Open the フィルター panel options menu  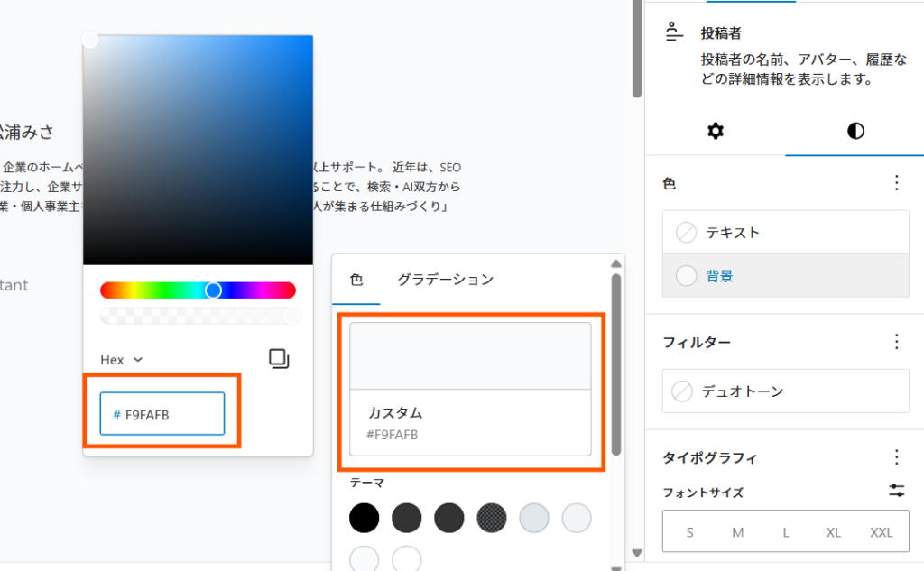[x=896, y=342]
